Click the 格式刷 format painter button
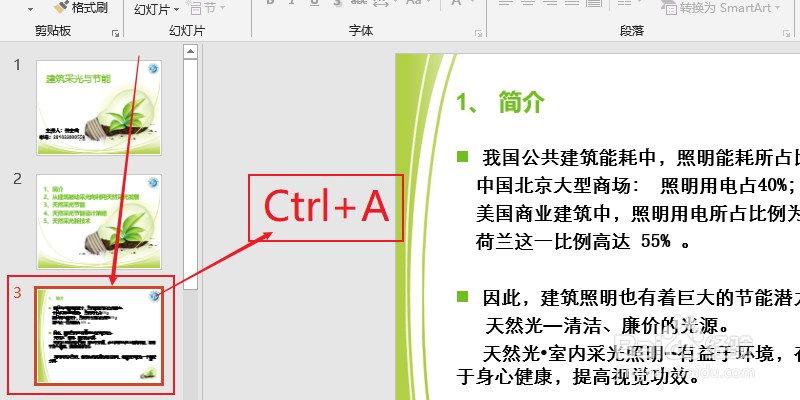 pyautogui.click(x=81, y=8)
